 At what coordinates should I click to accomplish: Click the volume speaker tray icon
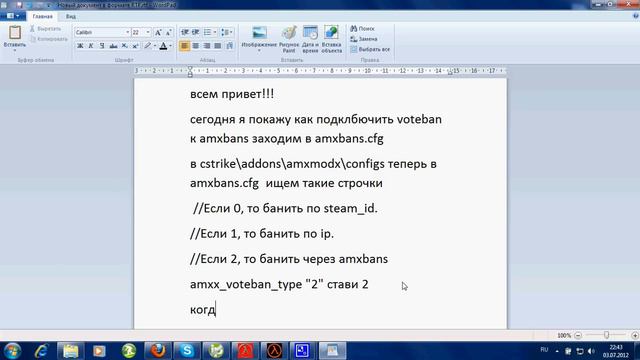coord(591,351)
